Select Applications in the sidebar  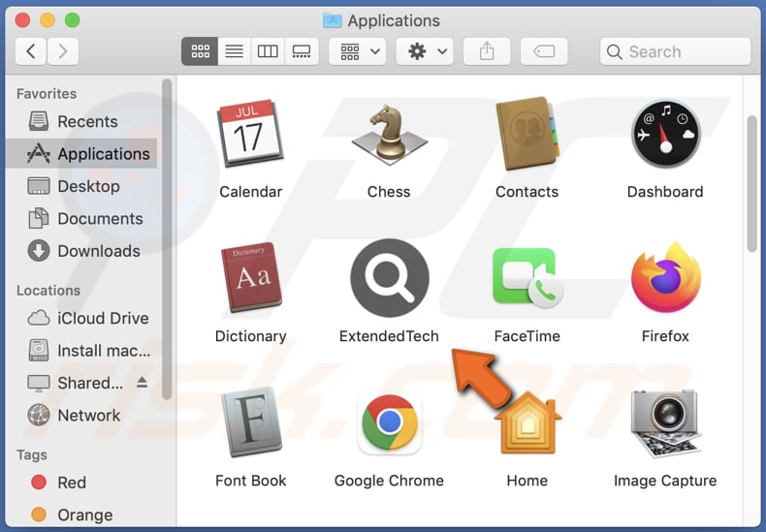(x=80, y=154)
